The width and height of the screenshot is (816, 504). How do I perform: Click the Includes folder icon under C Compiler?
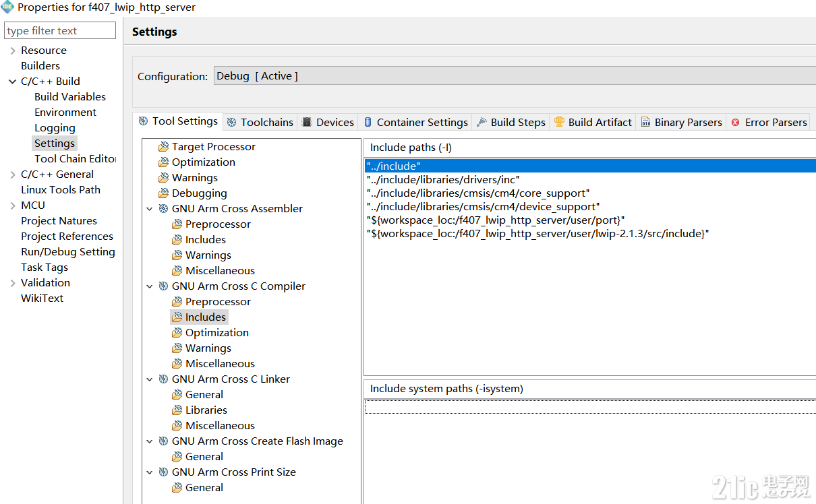(x=177, y=317)
